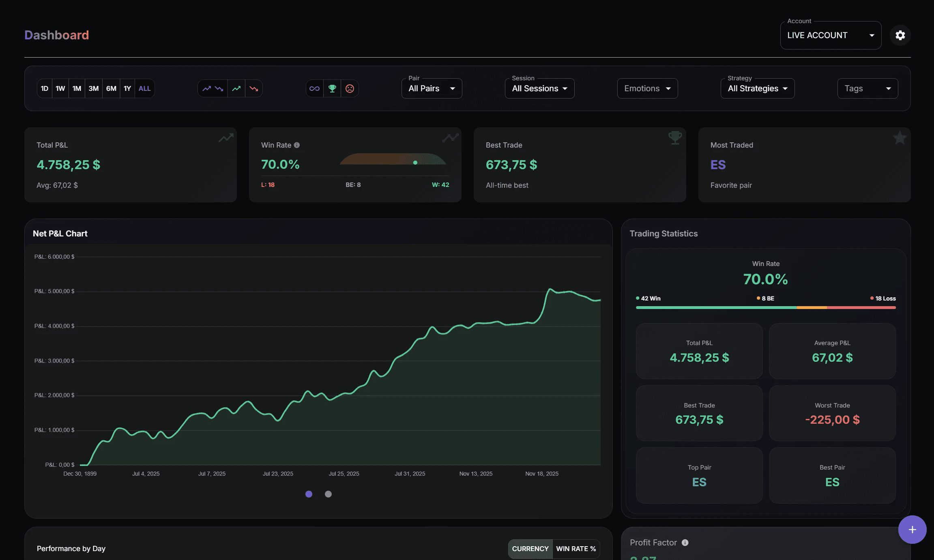Click the infinity (all trades) filter icon
934x560 pixels.
click(x=315, y=88)
